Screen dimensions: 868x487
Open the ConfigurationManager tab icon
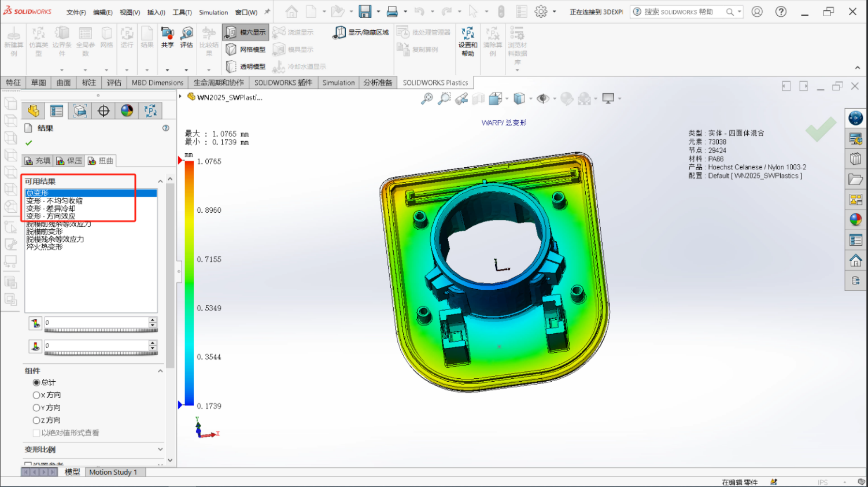[80, 110]
